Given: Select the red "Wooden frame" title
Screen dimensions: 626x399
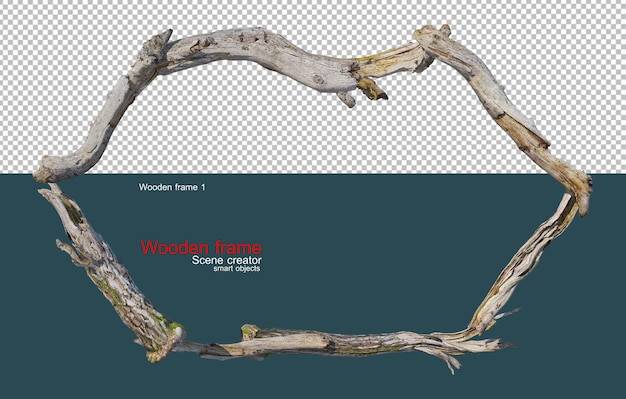Looking at the screenshot, I should (x=201, y=248).
